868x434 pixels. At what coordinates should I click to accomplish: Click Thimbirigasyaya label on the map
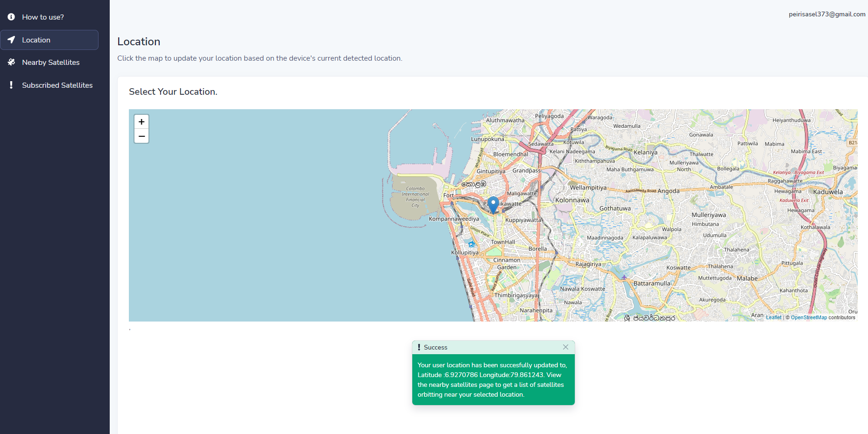click(516, 295)
